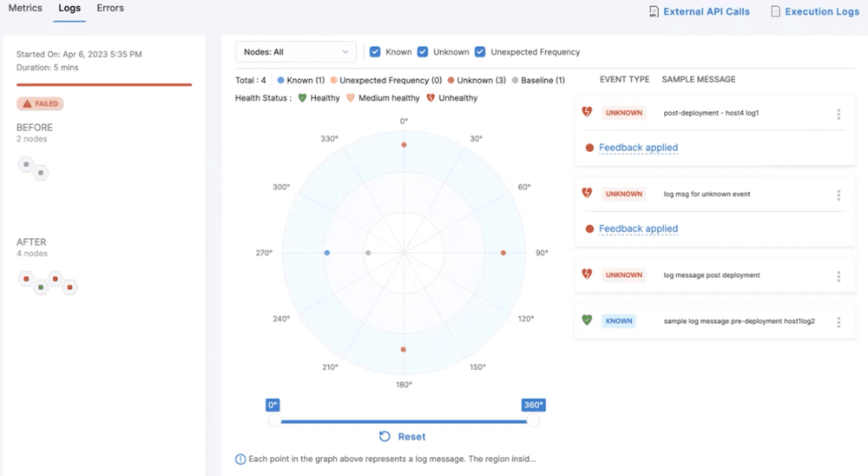
Task: Click the blue Known data point on the radar chart
Action: tap(326, 253)
